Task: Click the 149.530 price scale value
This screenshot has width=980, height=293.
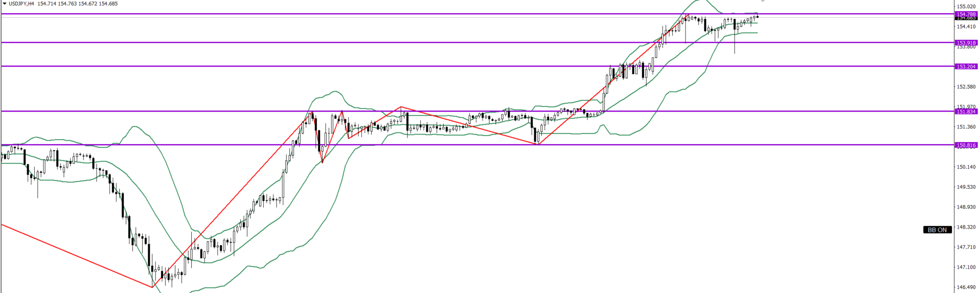Action: click(x=966, y=187)
